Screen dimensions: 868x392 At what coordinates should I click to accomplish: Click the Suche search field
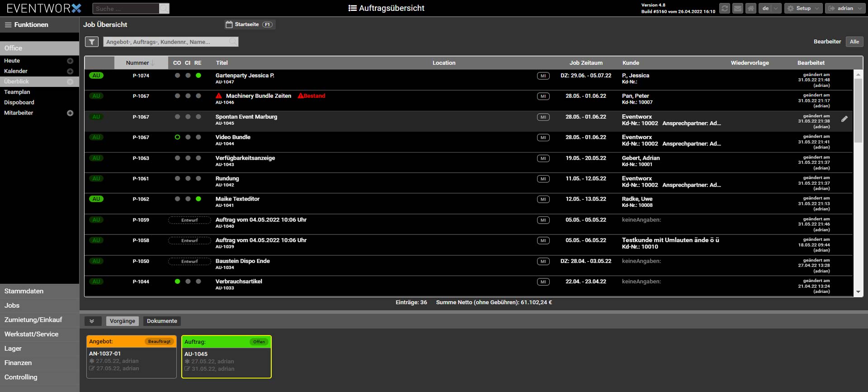tap(126, 9)
